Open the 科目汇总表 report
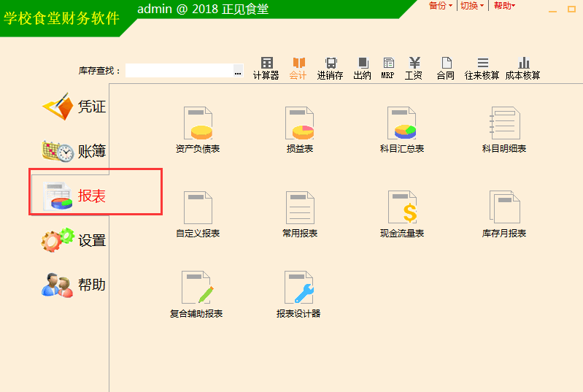583x392 pixels. coord(402,130)
